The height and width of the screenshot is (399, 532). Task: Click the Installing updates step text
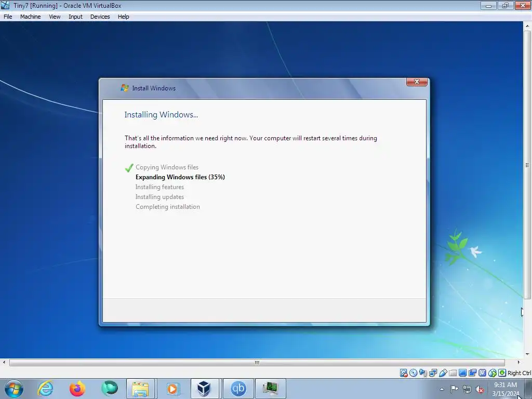coord(159,197)
